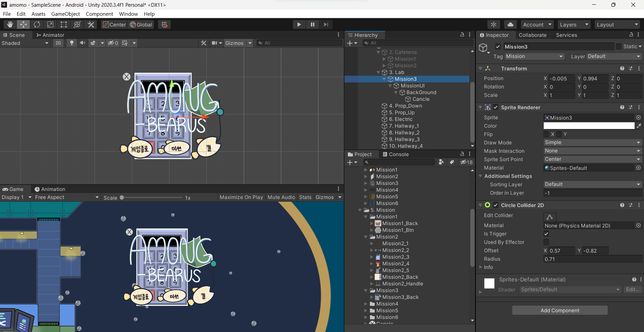Switch to the Animator tab

tap(50, 35)
